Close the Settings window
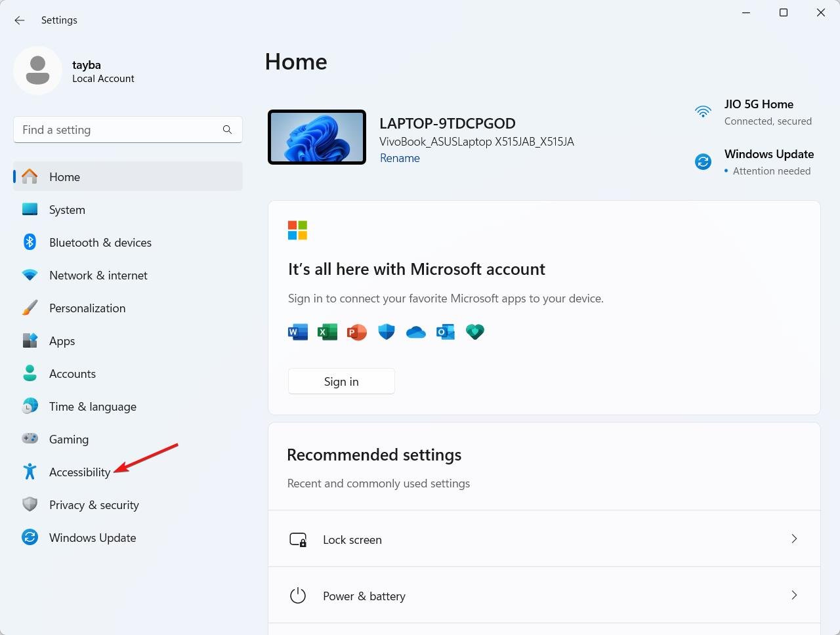 point(821,12)
